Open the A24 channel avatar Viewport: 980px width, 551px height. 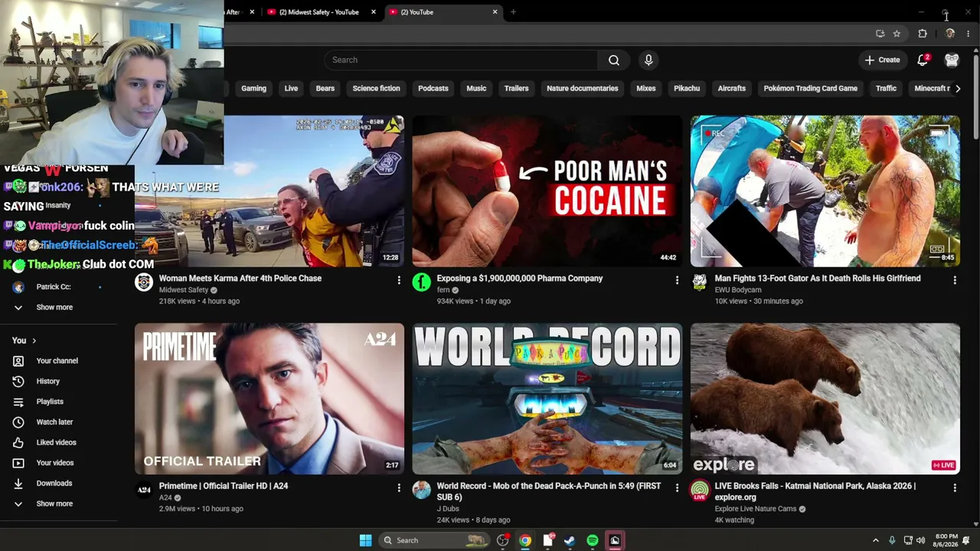144,491
